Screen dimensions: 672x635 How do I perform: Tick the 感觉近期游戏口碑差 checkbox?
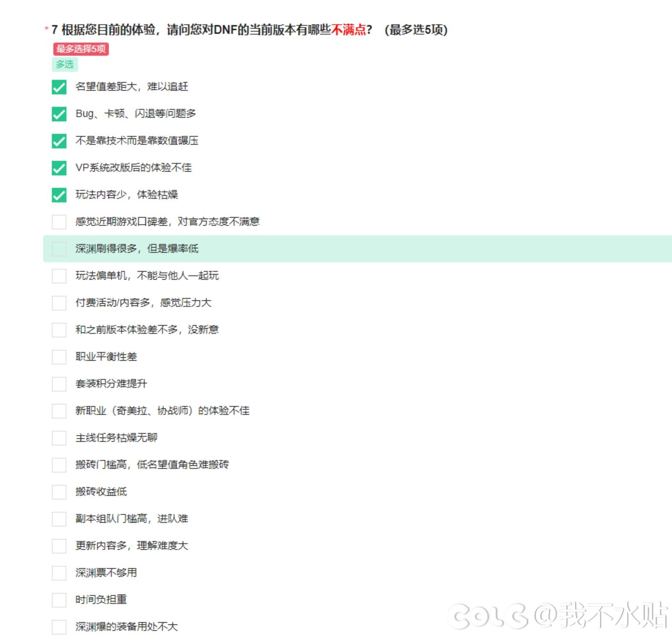point(59,222)
